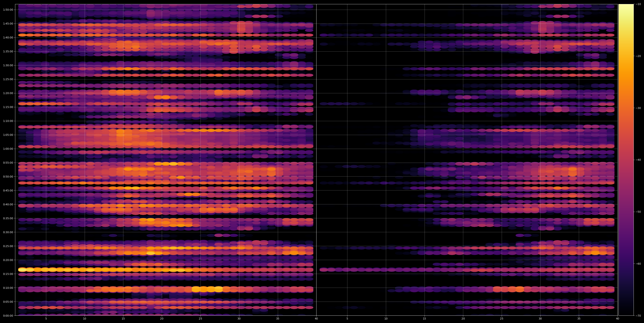
Task: Select x-axis label 30 under right heatmap
Action: point(540,319)
